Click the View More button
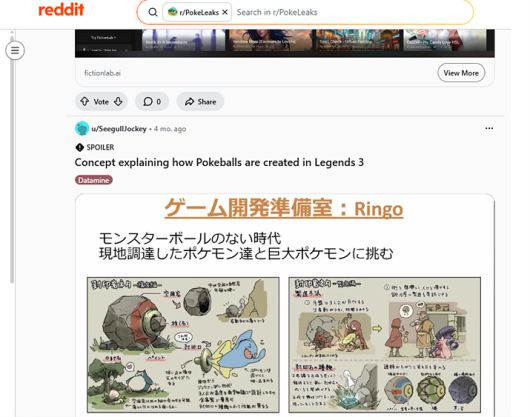Image resolution: width=530 pixels, height=417 pixels. click(461, 73)
